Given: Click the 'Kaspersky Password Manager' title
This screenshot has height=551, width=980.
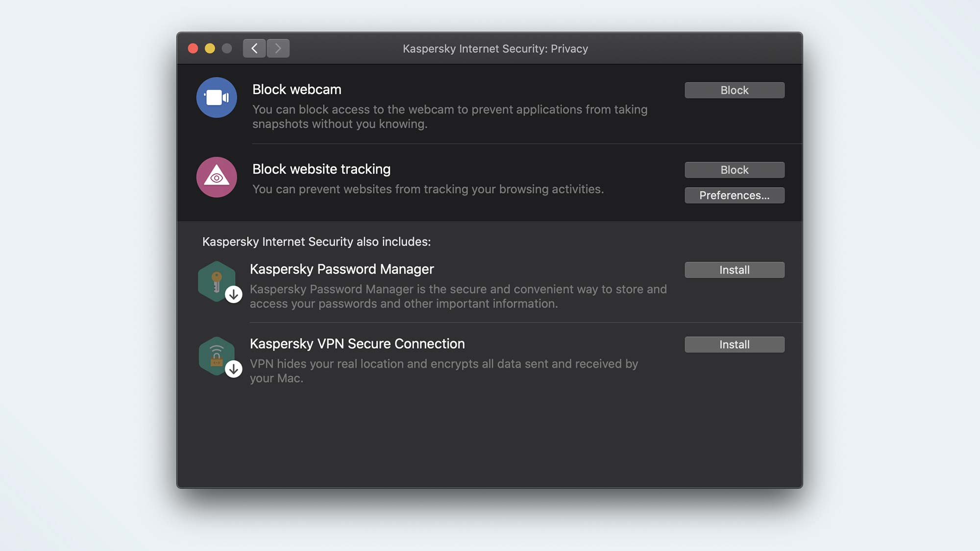Looking at the screenshot, I should pyautogui.click(x=342, y=269).
